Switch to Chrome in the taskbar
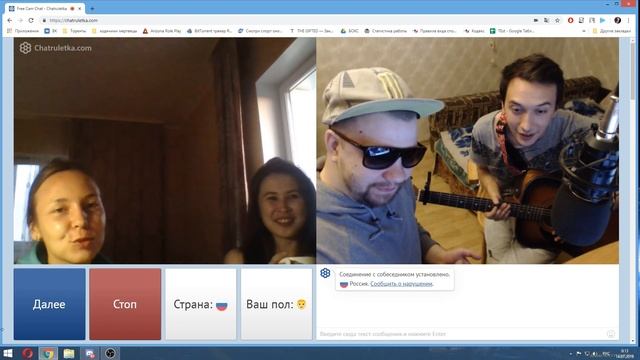This screenshot has width=640, height=360. (48, 353)
